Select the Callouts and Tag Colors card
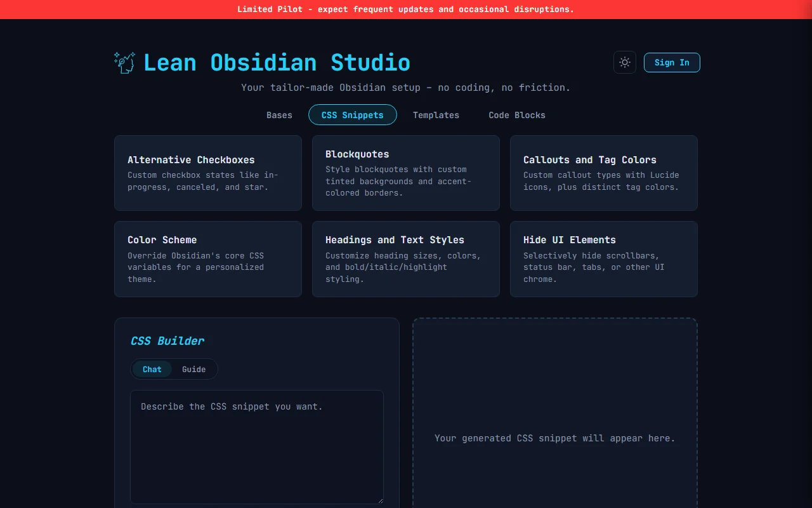 click(x=603, y=173)
